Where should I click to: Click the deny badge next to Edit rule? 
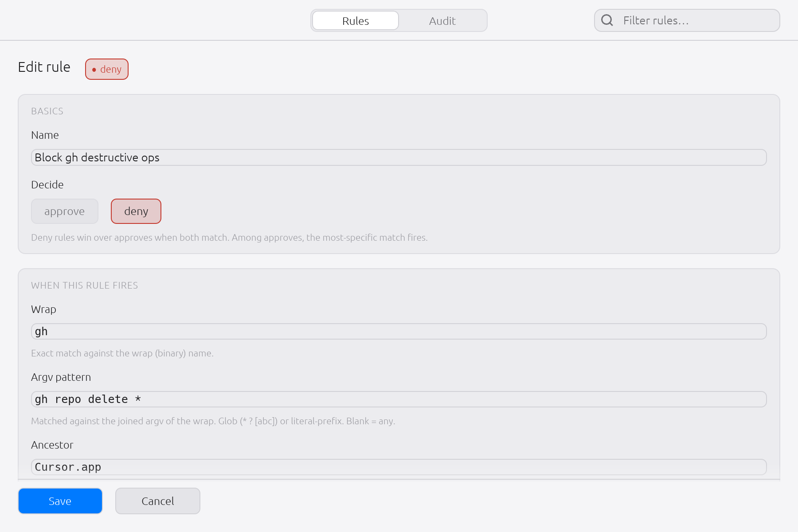(107, 69)
